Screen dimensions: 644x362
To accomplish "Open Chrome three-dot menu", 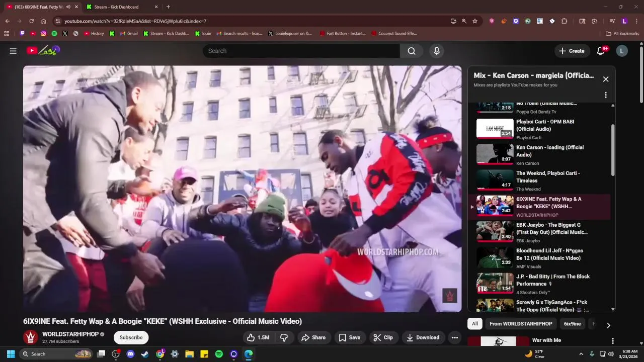I will point(637,21).
